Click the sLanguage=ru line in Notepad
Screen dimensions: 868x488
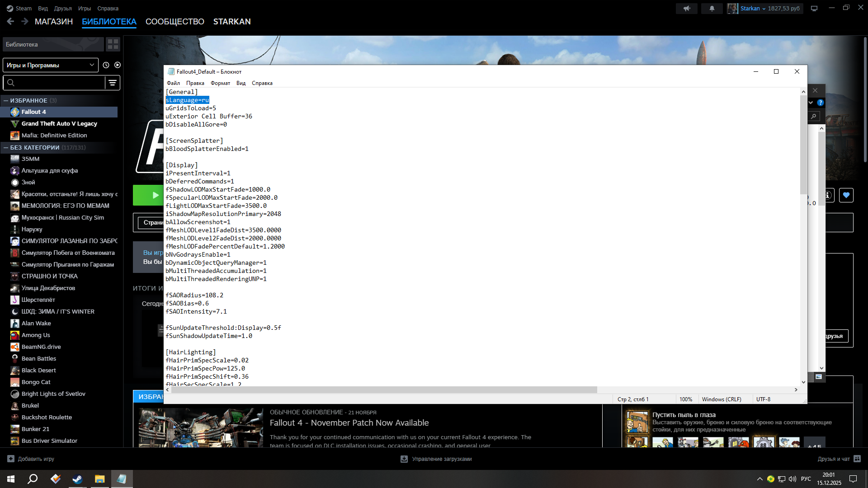[x=187, y=100]
